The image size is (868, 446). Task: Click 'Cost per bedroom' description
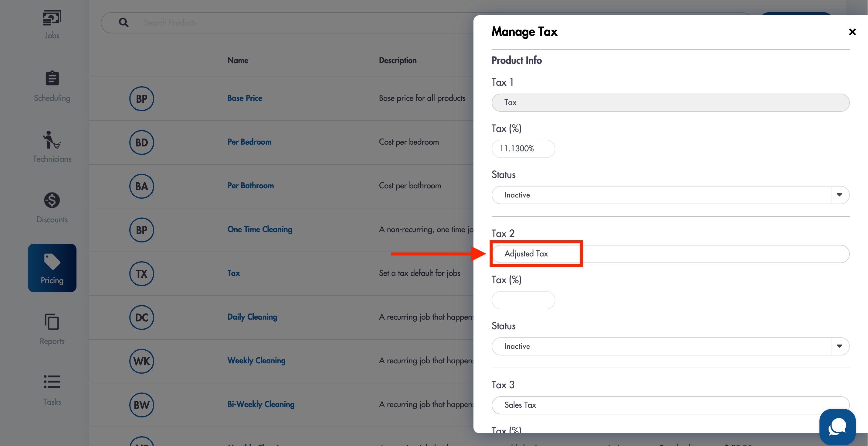tap(409, 142)
